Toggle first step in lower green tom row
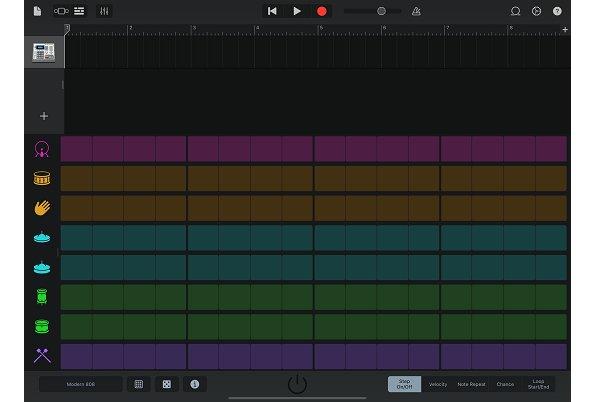Viewport: 600px width, 402px height. click(x=77, y=327)
